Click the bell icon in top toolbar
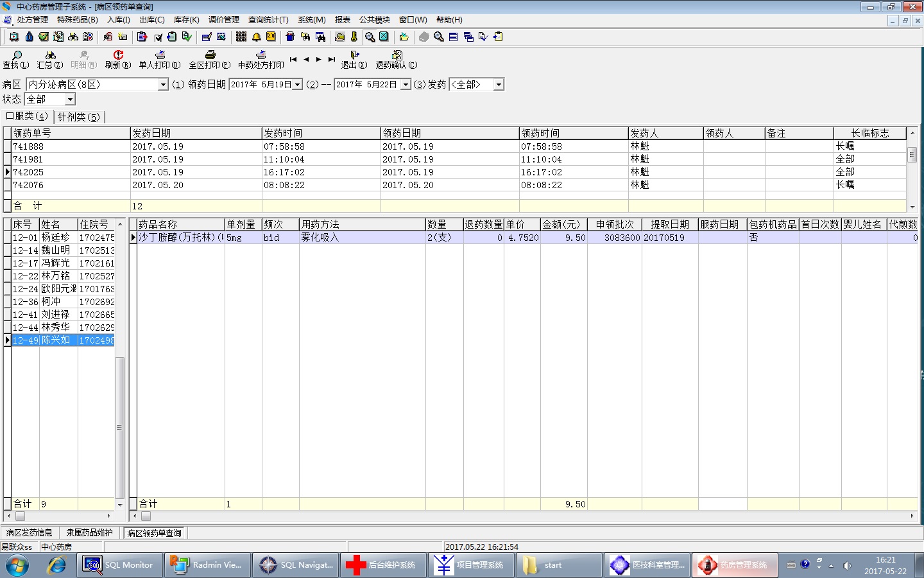The width and height of the screenshot is (924, 578). pyautogui.click(x=256, y=37)
